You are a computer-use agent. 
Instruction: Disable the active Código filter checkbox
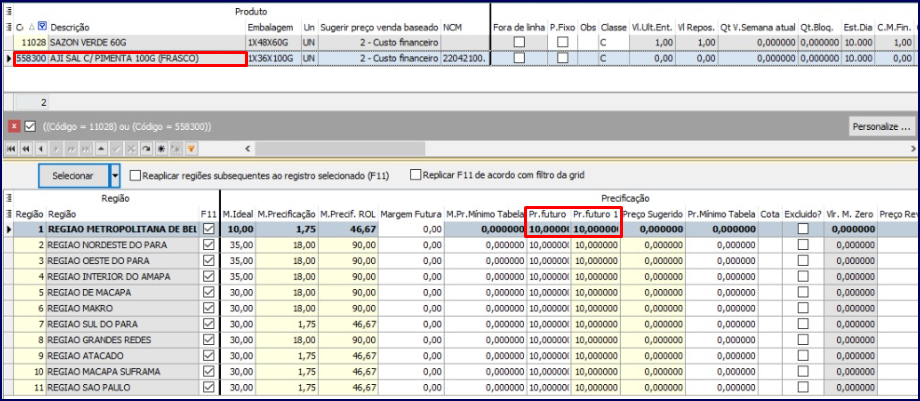click(x=31, y=126)
